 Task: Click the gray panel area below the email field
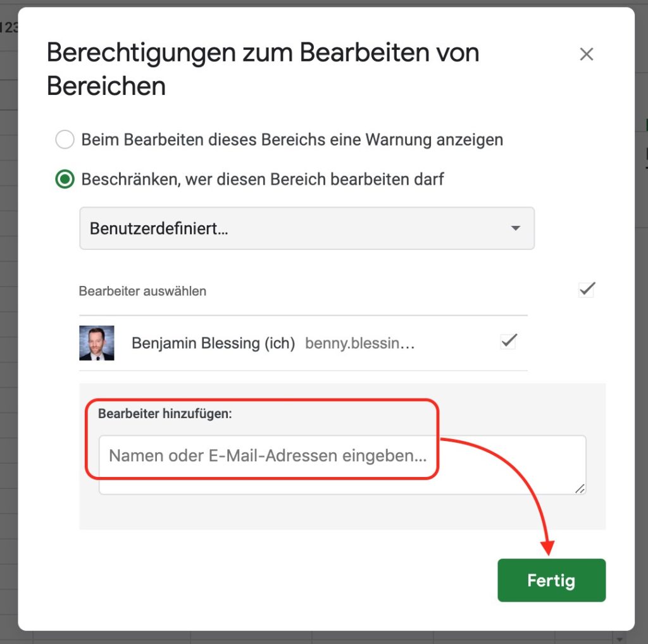[x=342, y=512]
